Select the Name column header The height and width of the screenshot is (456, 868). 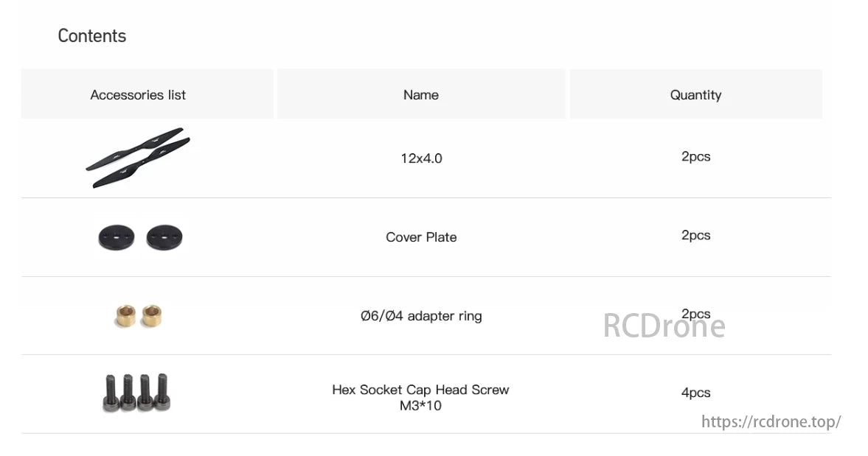pos(421,95)
